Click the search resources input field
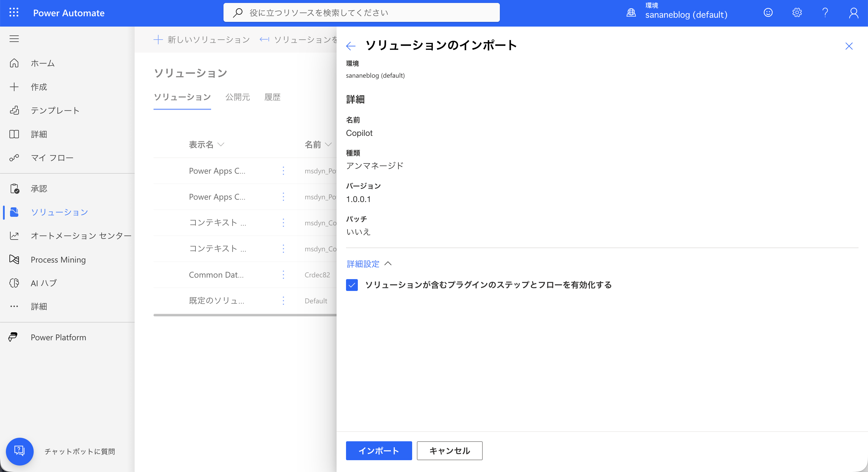 (x=361, y=13)
